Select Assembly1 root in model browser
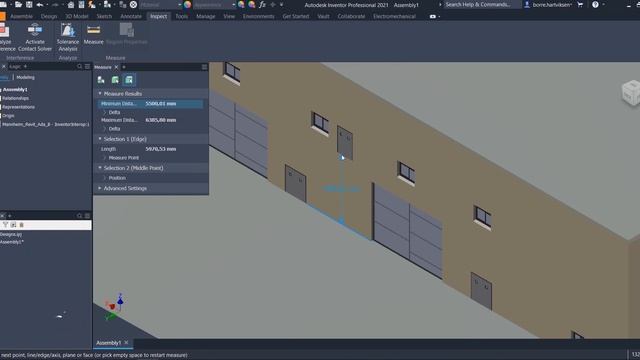 point(15,89)
